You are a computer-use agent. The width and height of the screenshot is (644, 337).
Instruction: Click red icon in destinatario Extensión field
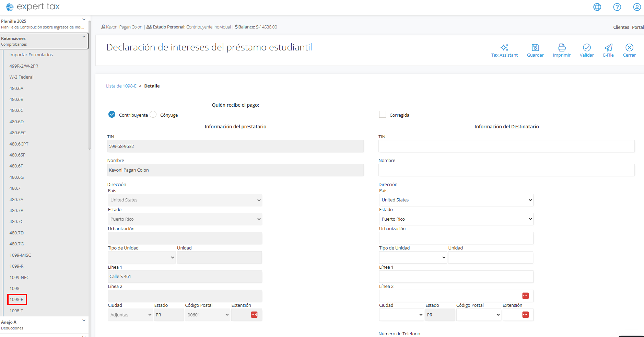click(x=525, y=315)
